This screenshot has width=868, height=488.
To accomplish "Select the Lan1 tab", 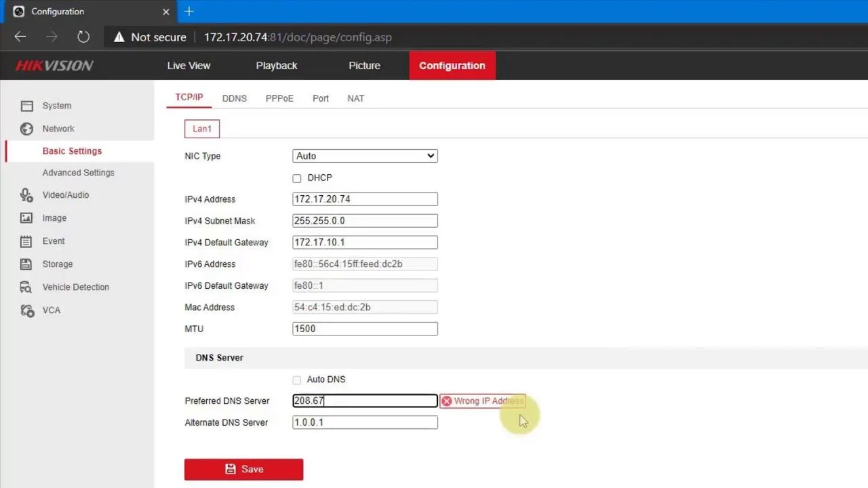I will pyautogui.click(x=202, y=129).
